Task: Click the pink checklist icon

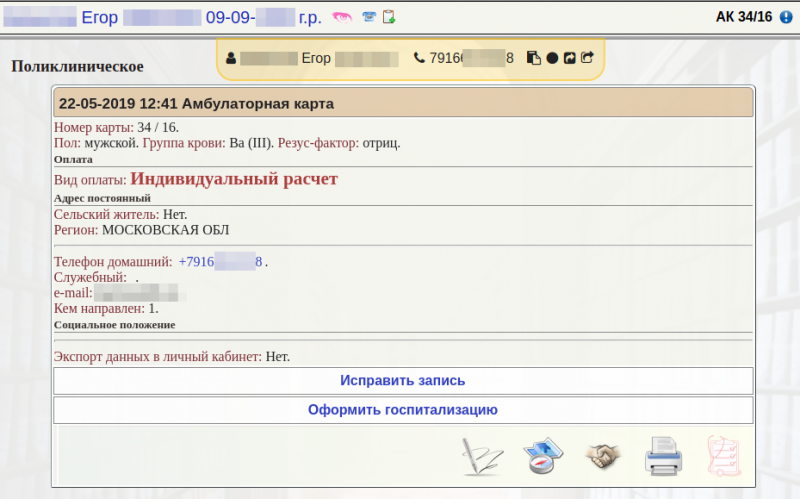Action: pos(722,456)
